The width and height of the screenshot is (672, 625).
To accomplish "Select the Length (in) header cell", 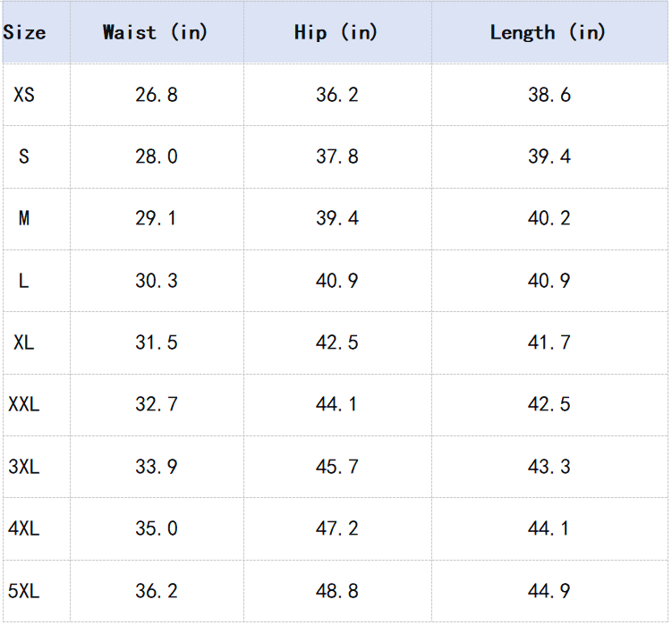I will tap(548, 33).
